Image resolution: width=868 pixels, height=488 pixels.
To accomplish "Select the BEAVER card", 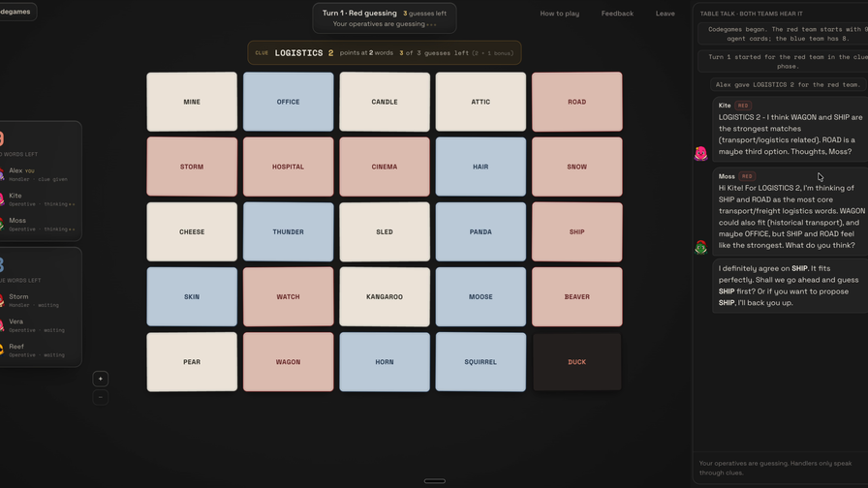I will [576, 296].
